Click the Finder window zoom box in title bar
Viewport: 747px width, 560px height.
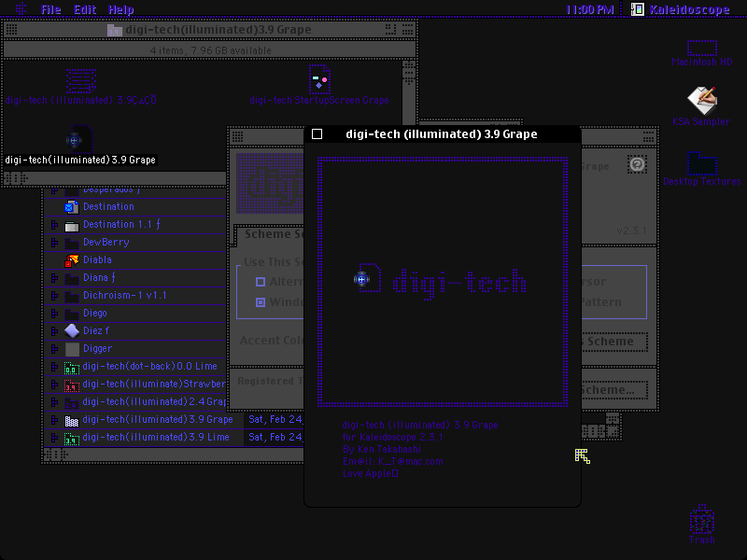point(390,30)
